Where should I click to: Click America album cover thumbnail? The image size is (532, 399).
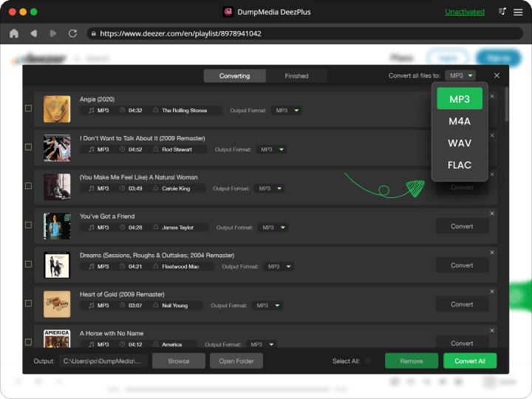click(x=57, y=338)
